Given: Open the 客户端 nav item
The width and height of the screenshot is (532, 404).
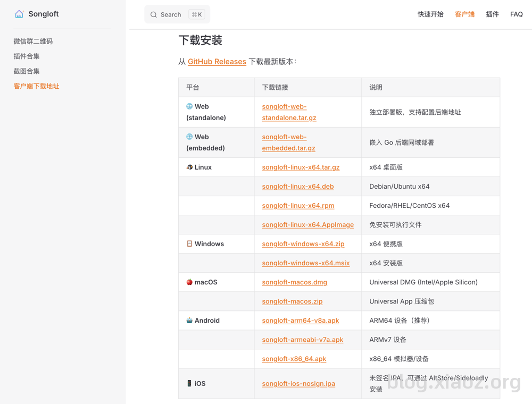Looking at the screenshot, I should click(x=465, y=14).
